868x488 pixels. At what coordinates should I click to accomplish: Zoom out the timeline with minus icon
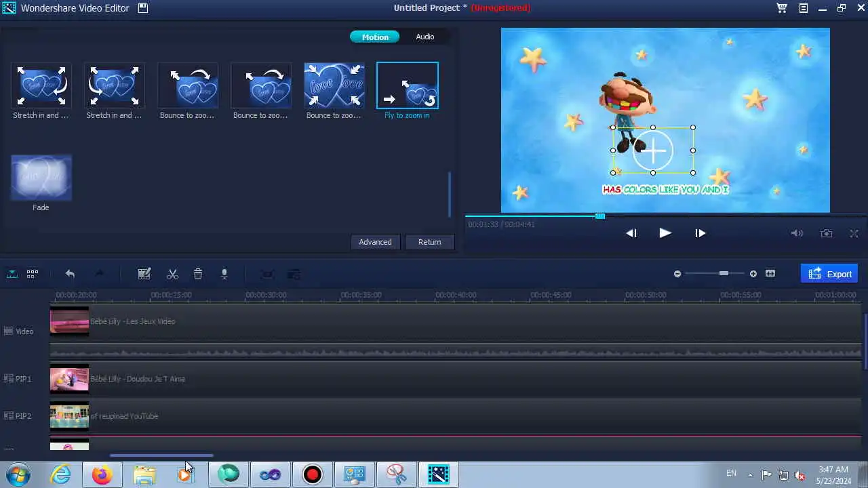click(x=677, y=274)
